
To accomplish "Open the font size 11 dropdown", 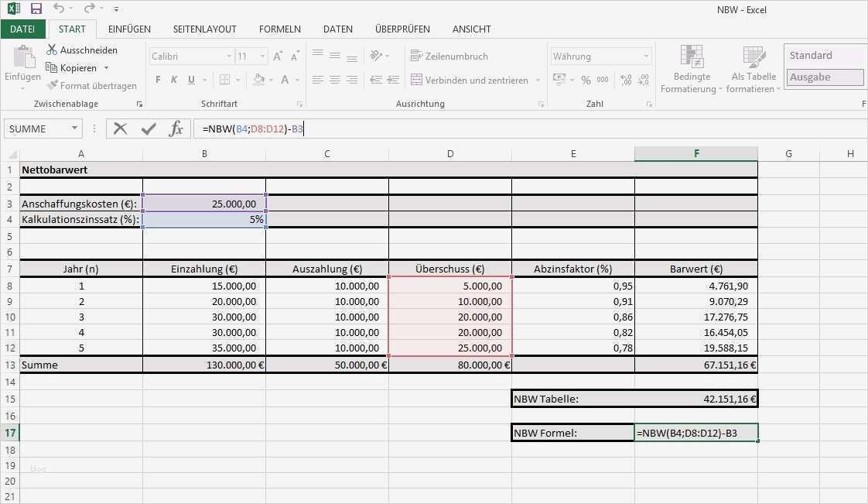I will click(262, 56).
